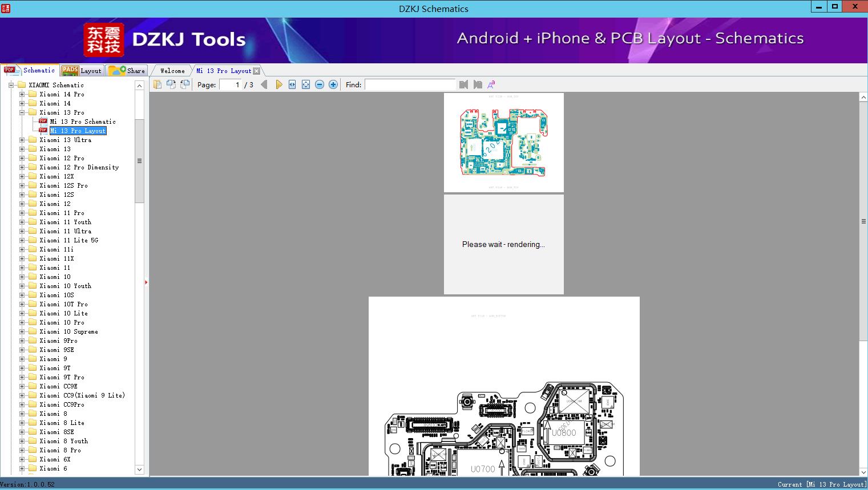Select the Xiaomi 9T Pro tree item

[x=62, y=377]
